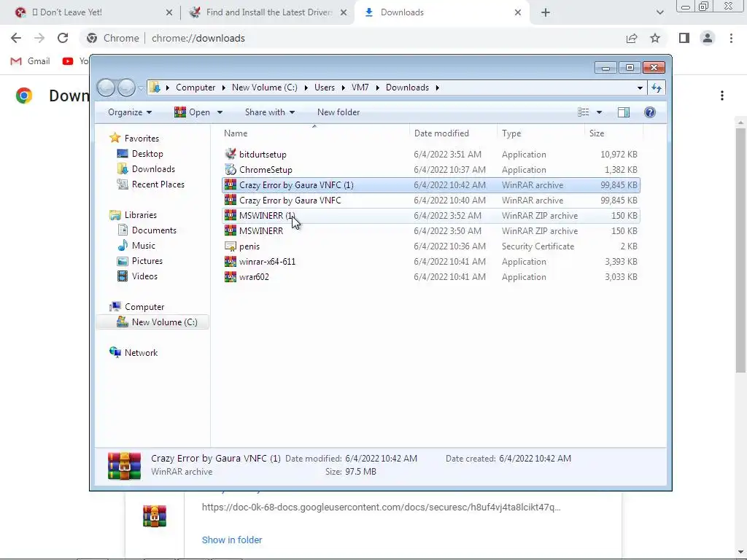Viewport: 747px width, 560px height.
Task: Click the bitdurtsetup application icon
Action: (231, 154)
